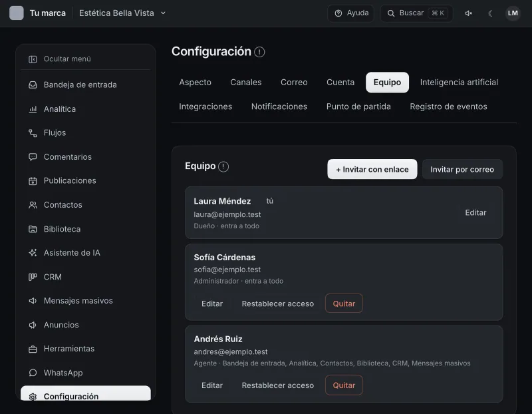Open the Registro de eventos tab
Viewport: 532px width, 414px height.
[448, 106]
